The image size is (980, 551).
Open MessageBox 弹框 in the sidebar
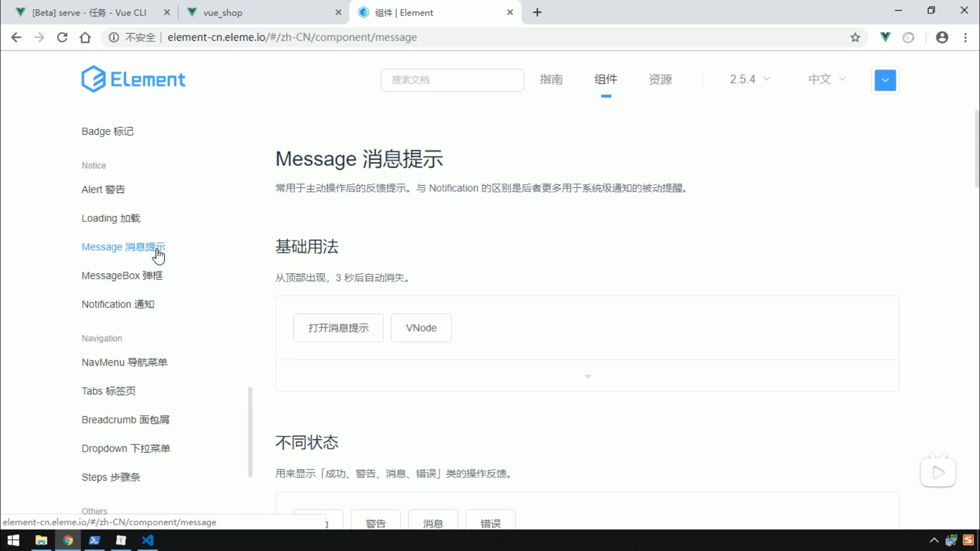pyautogui.click(x=122, y=276)
